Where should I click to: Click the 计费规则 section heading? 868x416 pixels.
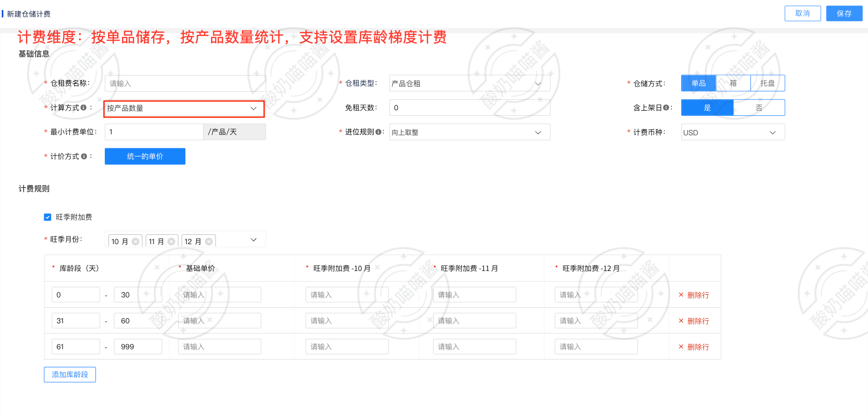click(34, 189)
